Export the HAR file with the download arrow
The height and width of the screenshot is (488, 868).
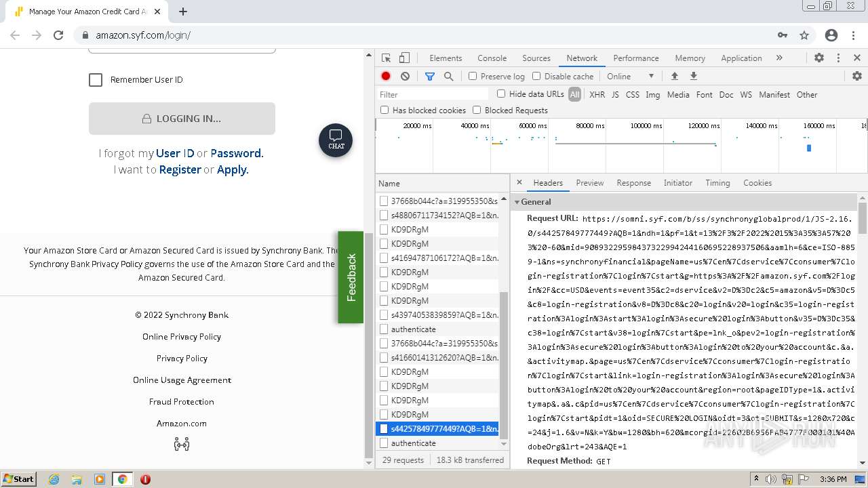coord(694,76)
